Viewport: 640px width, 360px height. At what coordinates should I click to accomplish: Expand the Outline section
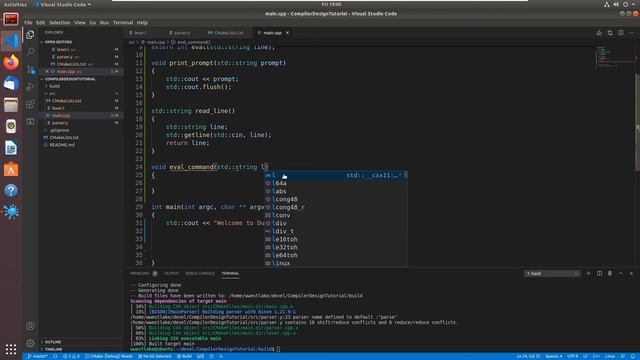click(x=81, y=342)
